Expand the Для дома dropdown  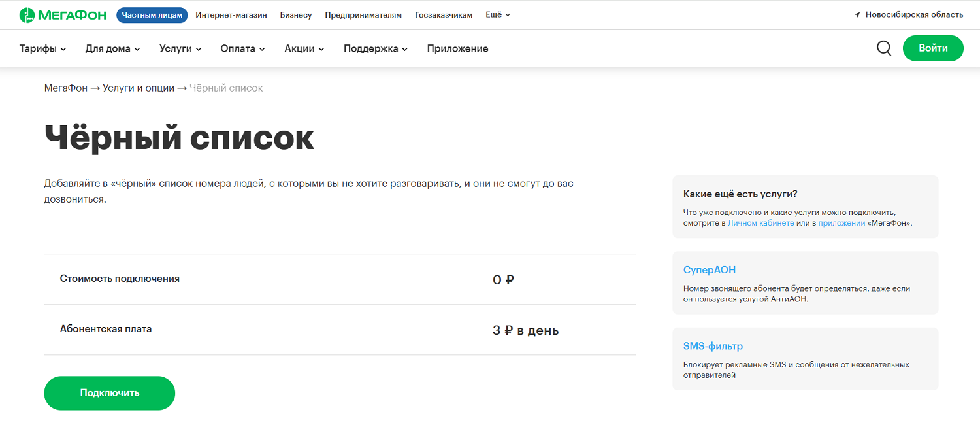point(113,48)
